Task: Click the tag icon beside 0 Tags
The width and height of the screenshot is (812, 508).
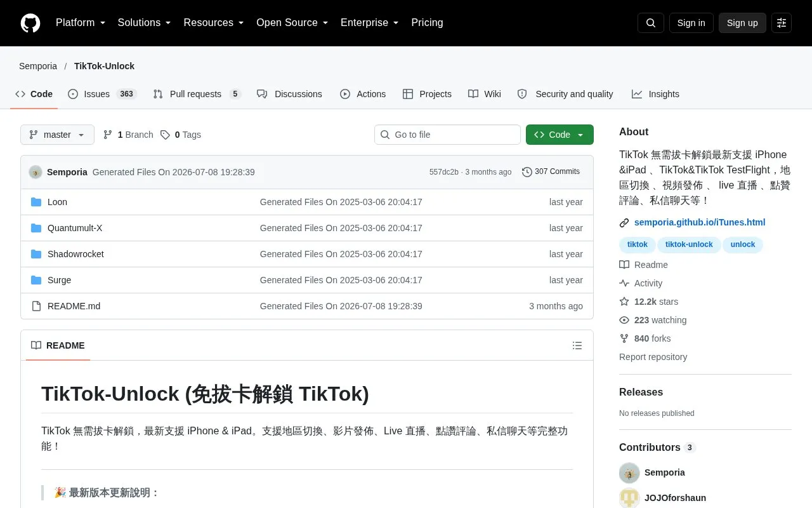Action: (165, 135)
